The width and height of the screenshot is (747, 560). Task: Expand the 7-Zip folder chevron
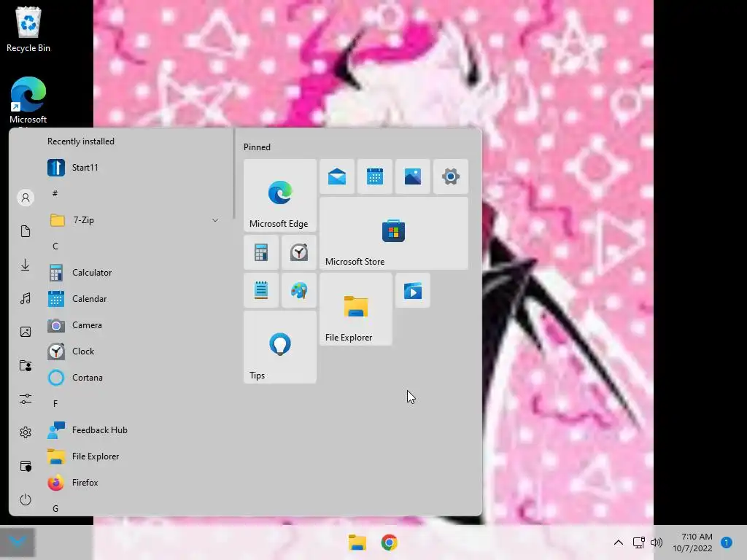(215, 220)
